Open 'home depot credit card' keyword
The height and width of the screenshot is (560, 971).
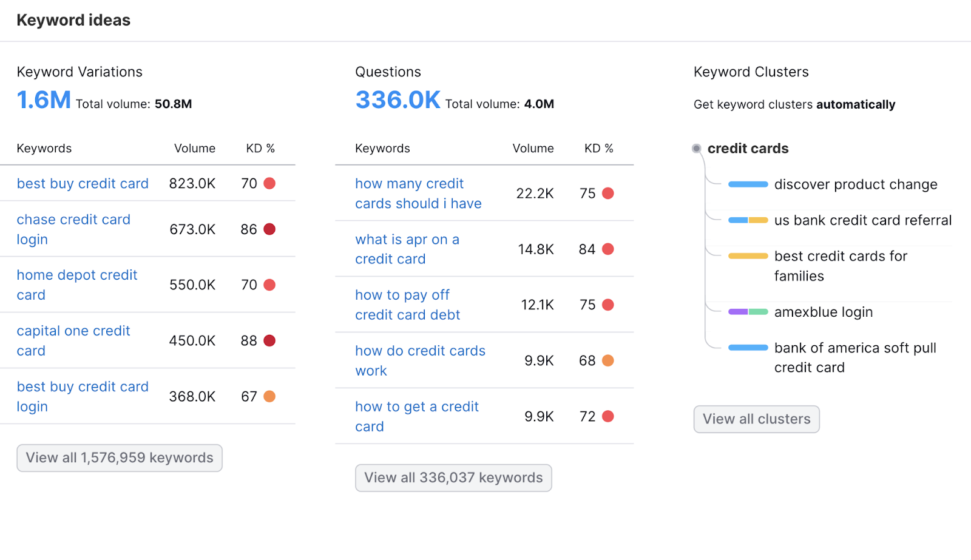point(77,285)
